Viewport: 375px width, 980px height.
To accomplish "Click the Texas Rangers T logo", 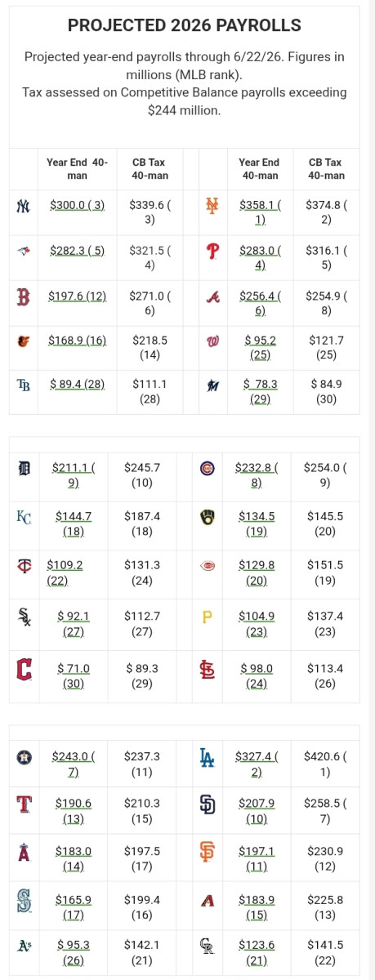I will point(24,804).
